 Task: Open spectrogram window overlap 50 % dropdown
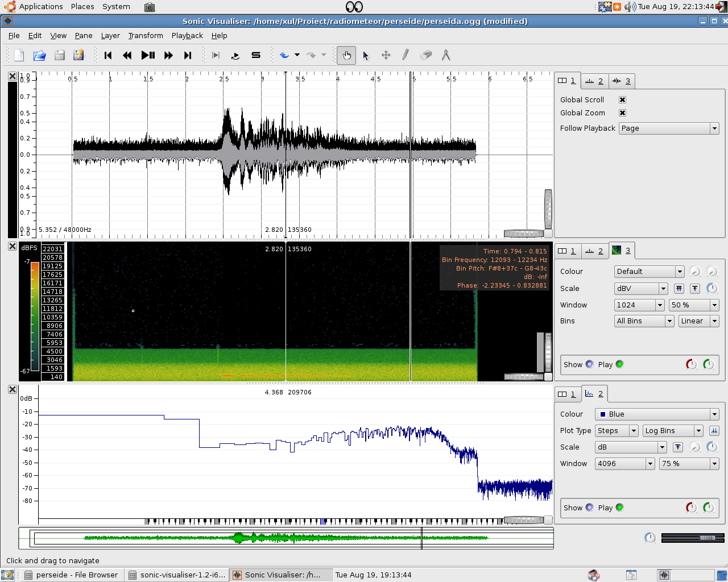[x=694, y=305]
